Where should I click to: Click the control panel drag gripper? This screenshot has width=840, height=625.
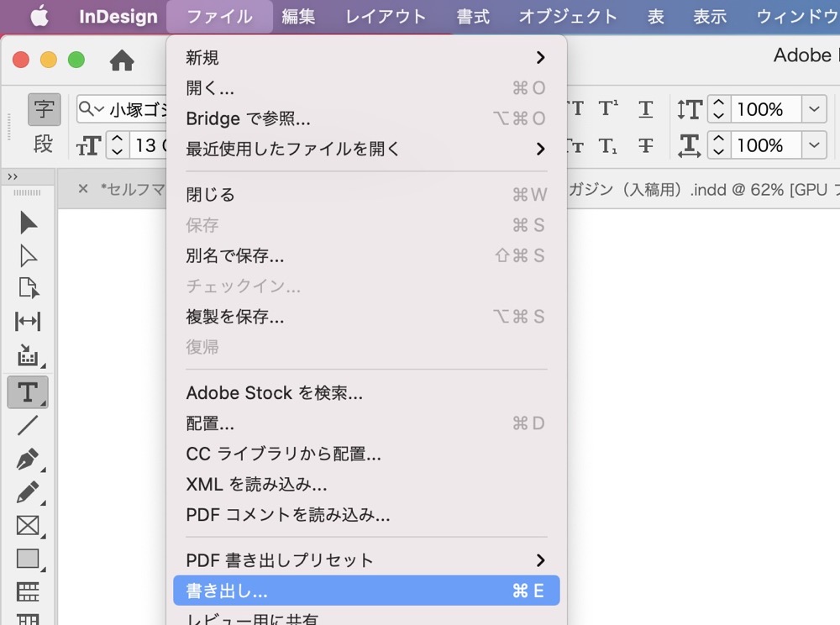click(x=9, y=126)
